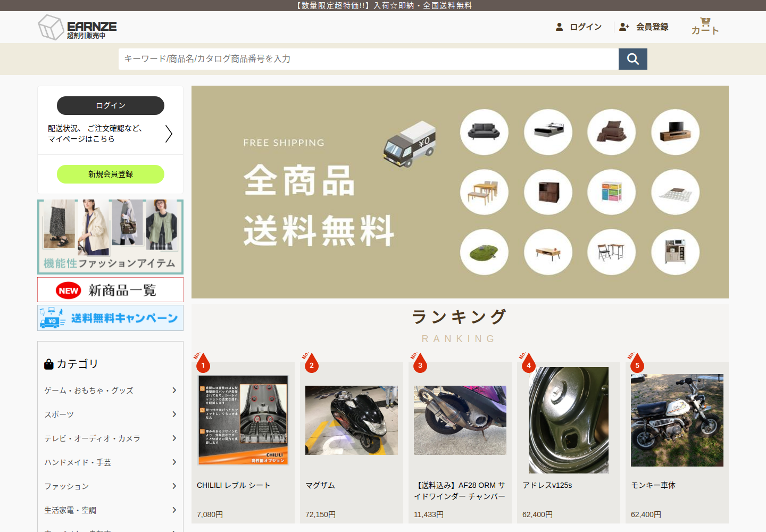Screen dimensions: 766x532
Task: Expand テレビ・オーディオ・カメラ category
Action: pos(111,438)
